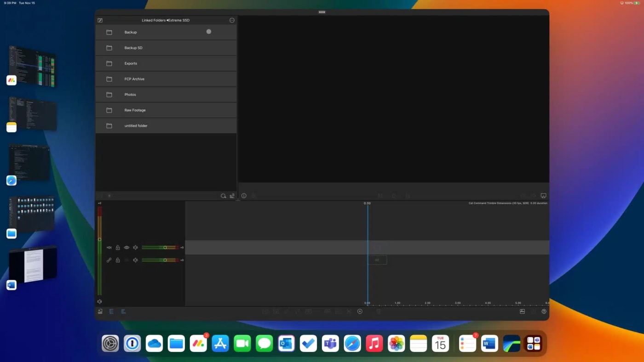Adjust the audio track volume slider
The height and width of the screenshot is (362, 644).
165,260
